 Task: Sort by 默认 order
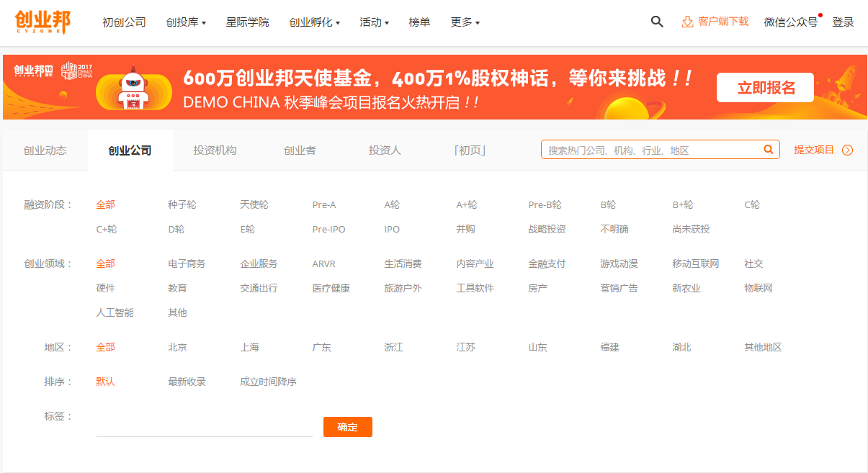[x=105, y=382]
